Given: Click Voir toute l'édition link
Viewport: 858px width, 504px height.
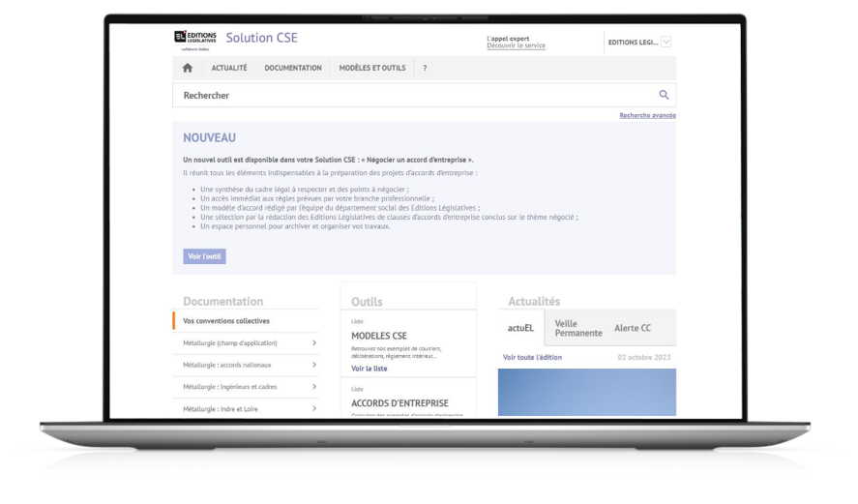Looking at the screenshot, I should click(532, 357).
